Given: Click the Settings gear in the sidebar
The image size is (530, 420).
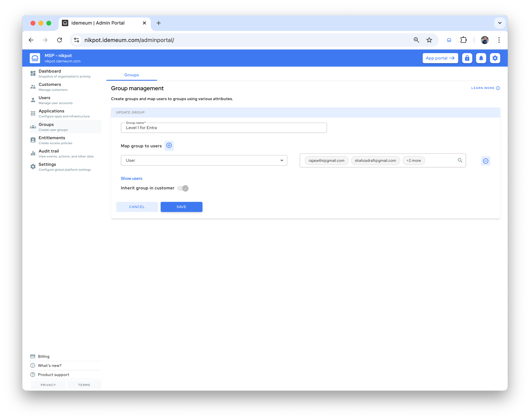Looking at the screenshot, I should click(x=33, y=167).
